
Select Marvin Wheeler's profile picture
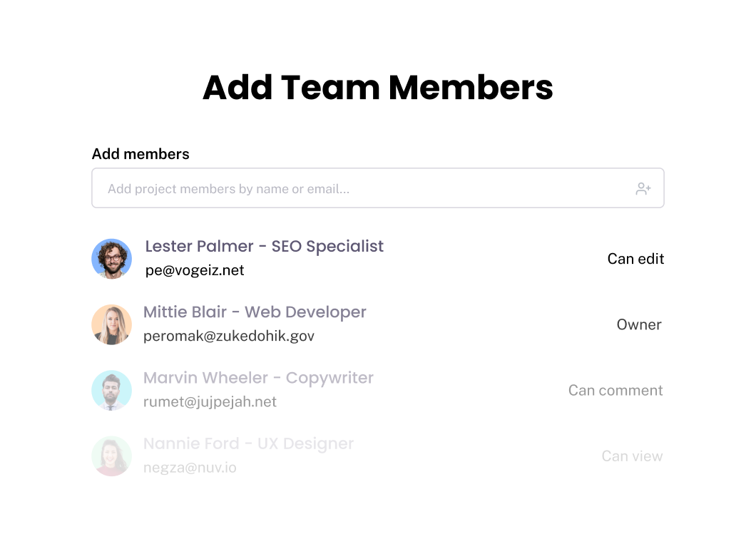coord(112,390)
